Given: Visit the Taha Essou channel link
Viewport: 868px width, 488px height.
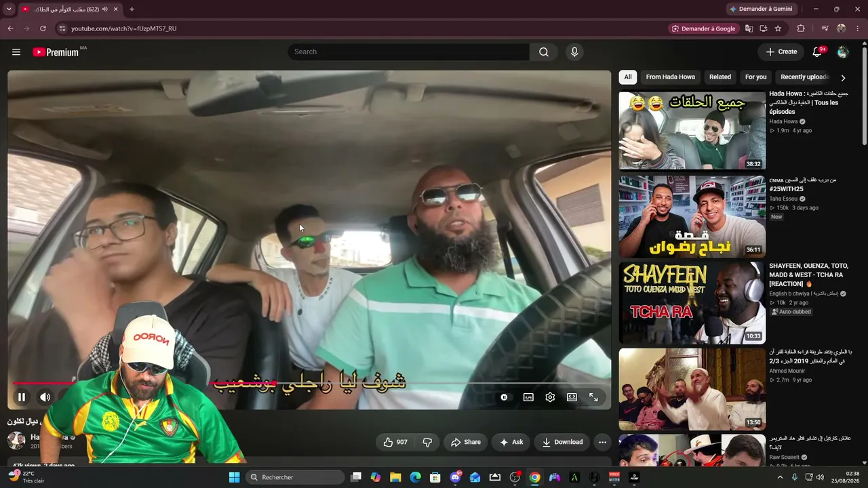Looking at the screenshot, I should [783, 199].
